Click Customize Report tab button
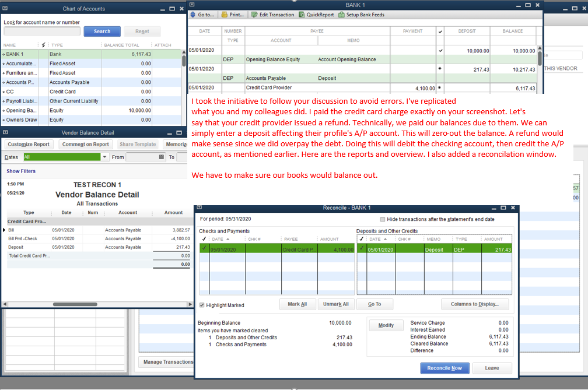 [29, 144]
